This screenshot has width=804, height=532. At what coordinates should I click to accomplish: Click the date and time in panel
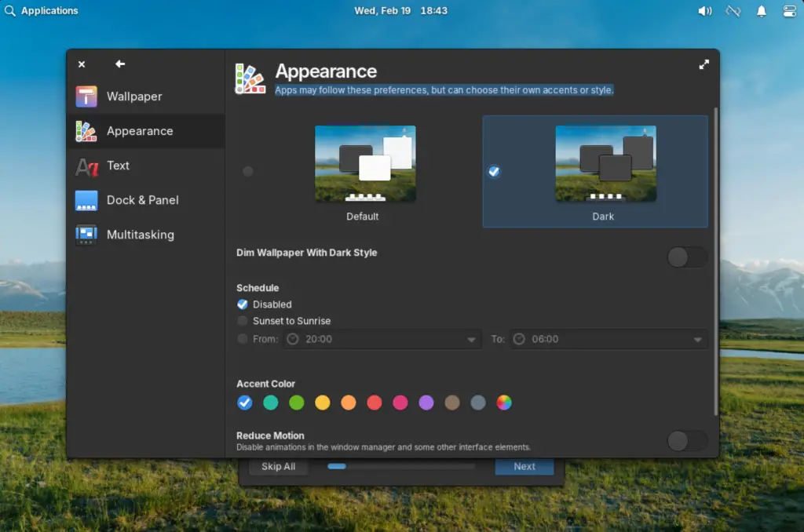403,10
